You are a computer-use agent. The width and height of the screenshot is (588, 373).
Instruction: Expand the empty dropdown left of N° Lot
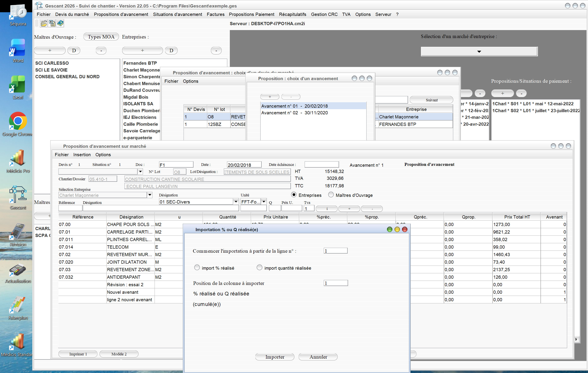[140, 172]
